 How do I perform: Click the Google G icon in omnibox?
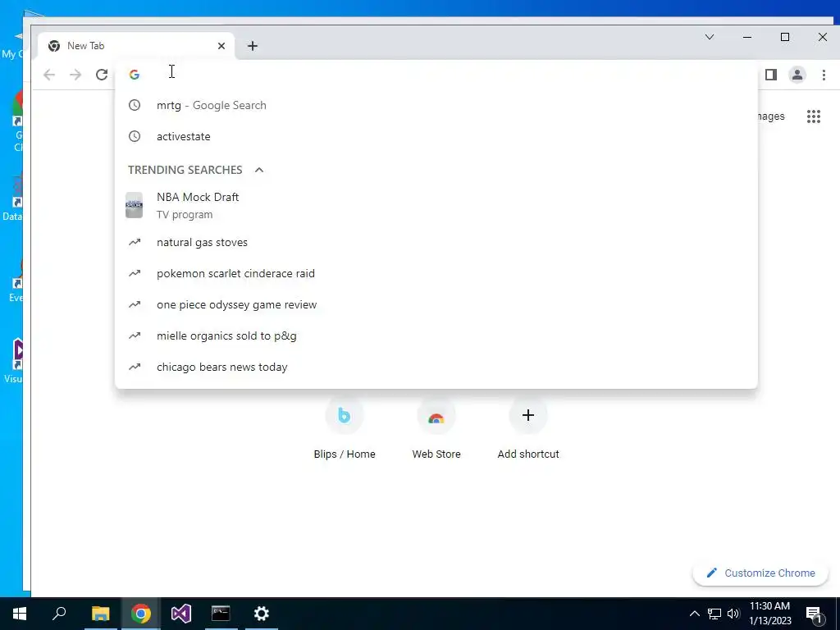coord(135,75)
